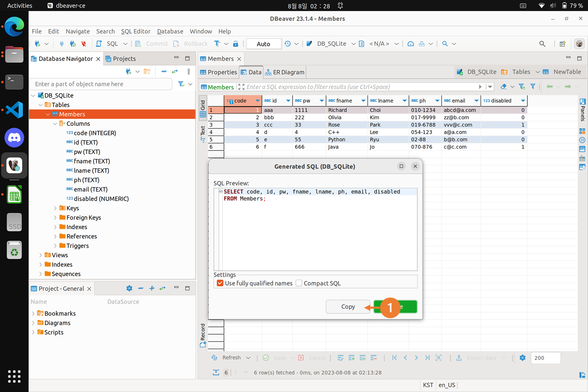Expand the Triggers folder
This screenshot has height=392, width=588.
point(55,246)
